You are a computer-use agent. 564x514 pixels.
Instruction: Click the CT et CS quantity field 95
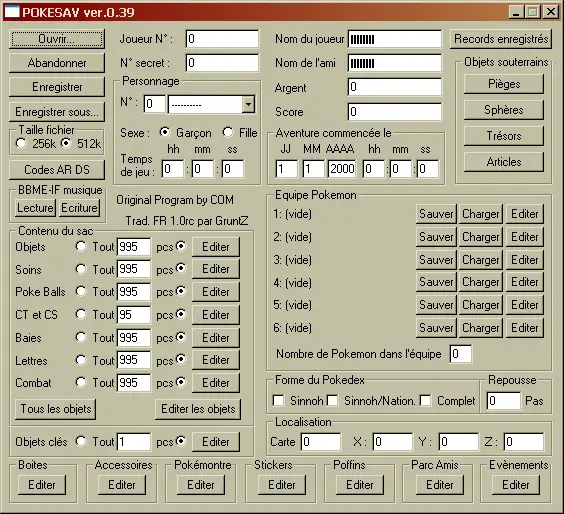133,315
